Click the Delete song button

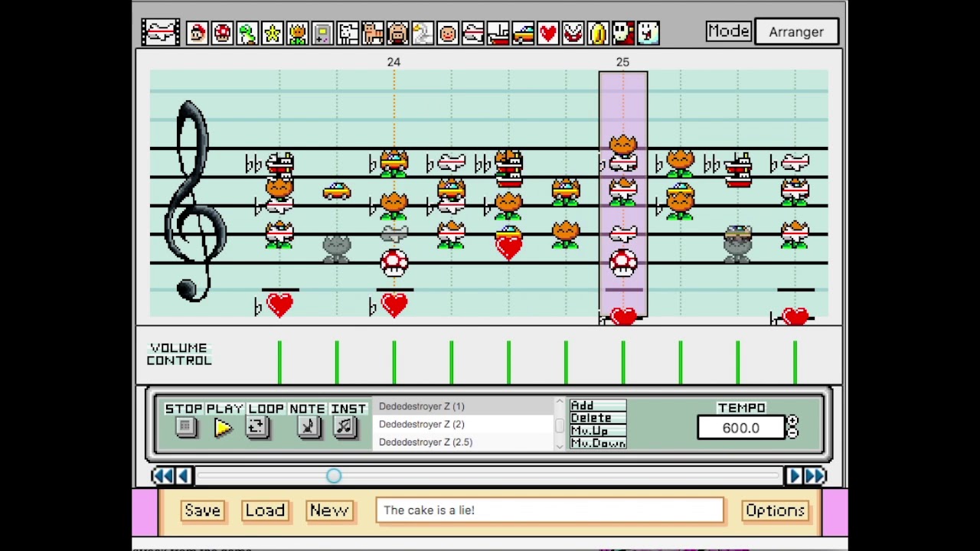pyautogui.click(x=597, y=418)
